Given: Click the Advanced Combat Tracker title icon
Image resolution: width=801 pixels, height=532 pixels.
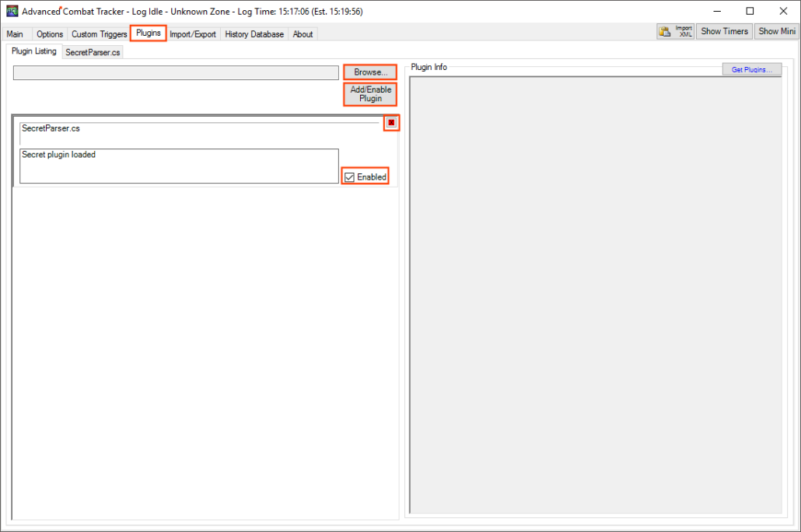Looking at the screenshot, I should [x=12, y=11].
